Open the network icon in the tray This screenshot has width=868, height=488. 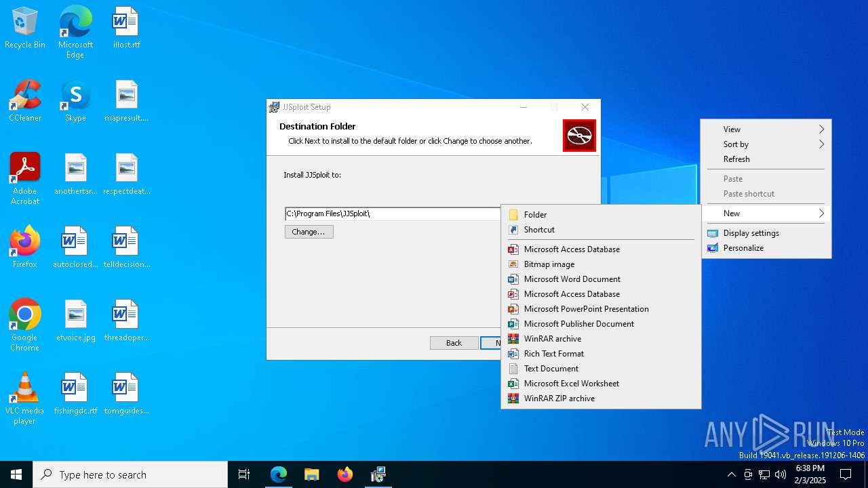coord(764,474)
